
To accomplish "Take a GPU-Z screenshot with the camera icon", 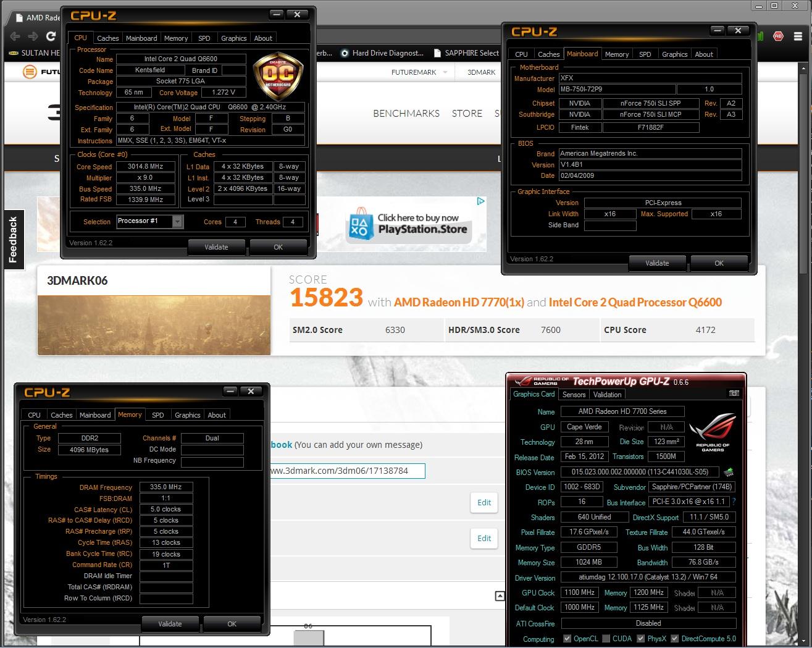I will pyautogui.click(x=734, y=393).
